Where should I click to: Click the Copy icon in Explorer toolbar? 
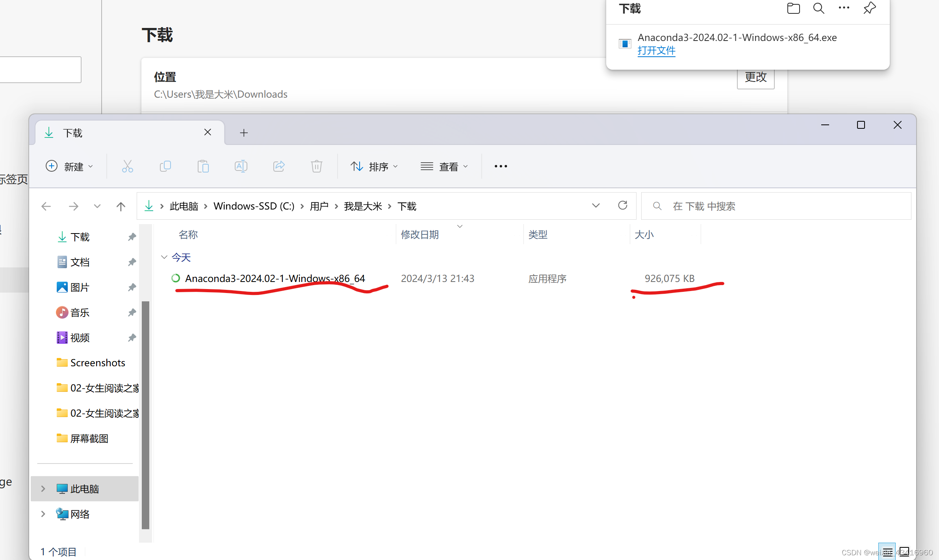(165, 167)
